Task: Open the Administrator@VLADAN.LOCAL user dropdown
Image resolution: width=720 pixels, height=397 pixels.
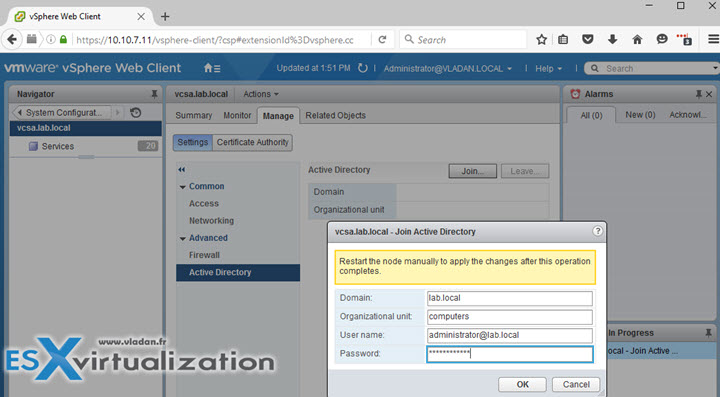Action: pos(447,68)
